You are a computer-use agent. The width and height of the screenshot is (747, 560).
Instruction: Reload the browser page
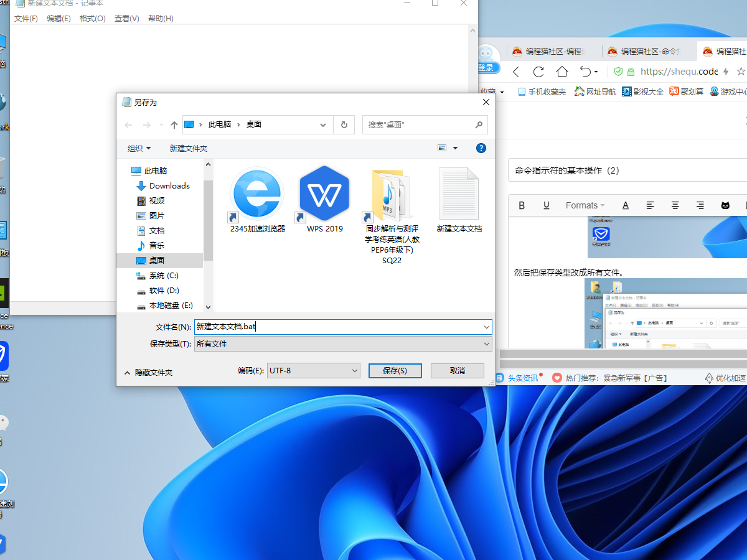(x=539, y=72)
